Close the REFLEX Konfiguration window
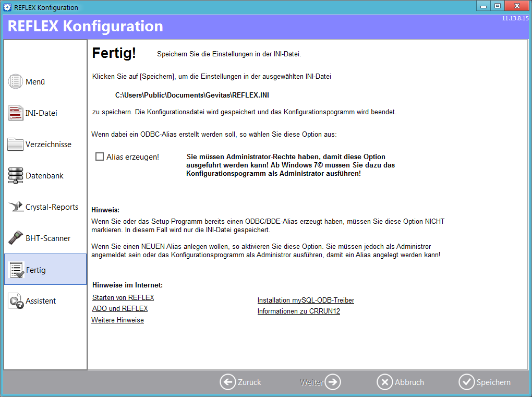The height and width of the screenshot is (397, 532). [517, 6]
